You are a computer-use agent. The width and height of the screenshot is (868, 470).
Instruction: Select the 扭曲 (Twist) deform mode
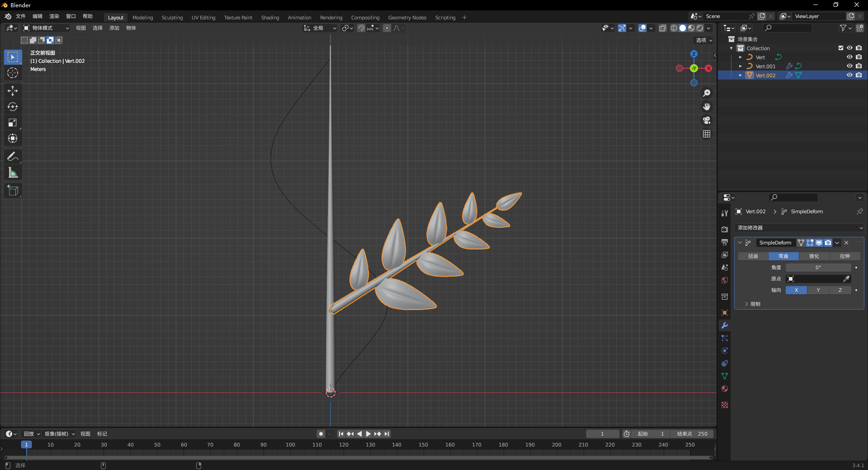(x=753, y=256)
